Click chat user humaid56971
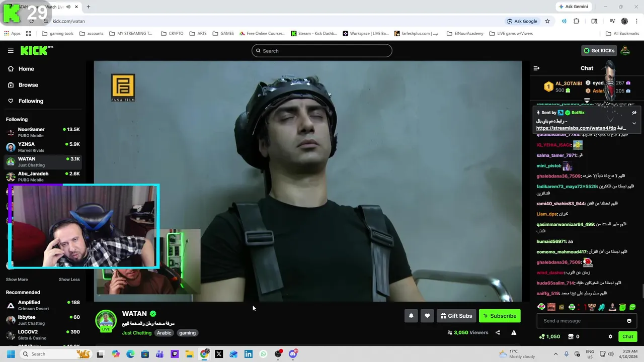Screen dimensions: 644x362 click(x=551, y=242)
